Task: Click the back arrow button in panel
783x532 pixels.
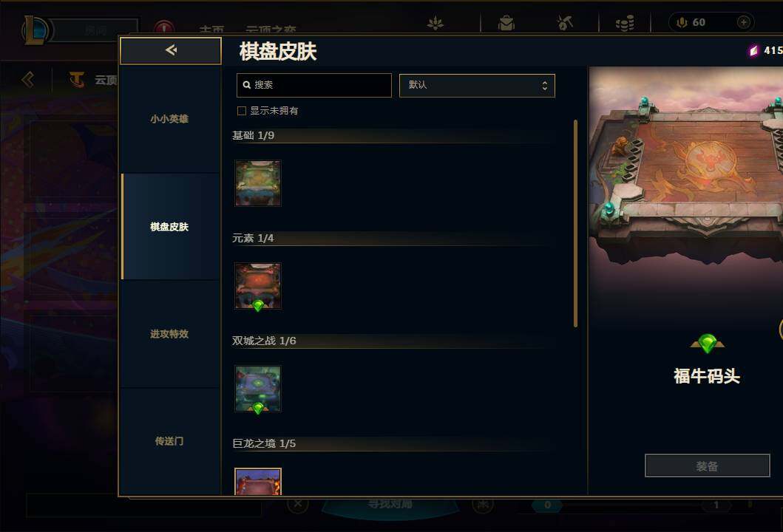Action: (171, 50)
